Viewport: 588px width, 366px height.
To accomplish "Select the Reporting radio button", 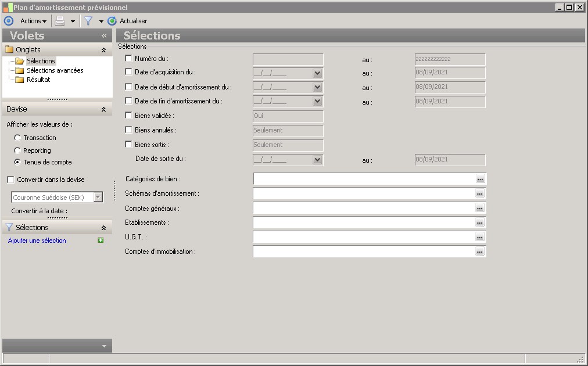I will click(x=17, y=150).
